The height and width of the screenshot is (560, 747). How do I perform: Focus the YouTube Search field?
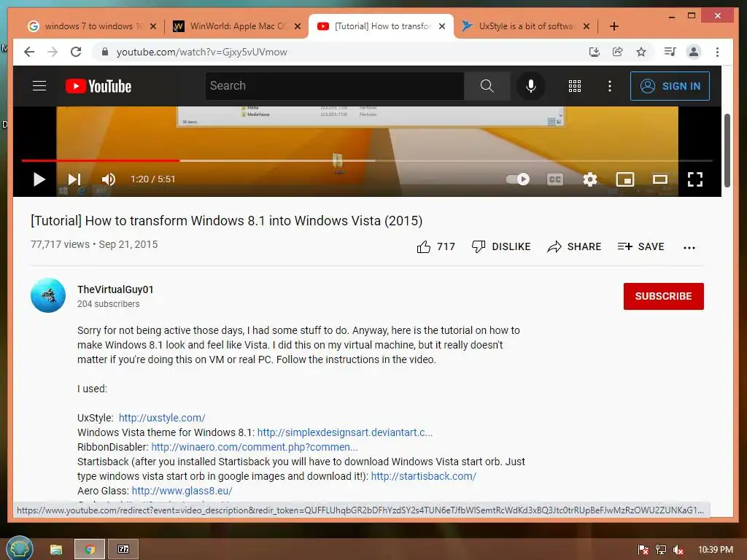click(x=334, y=86)
